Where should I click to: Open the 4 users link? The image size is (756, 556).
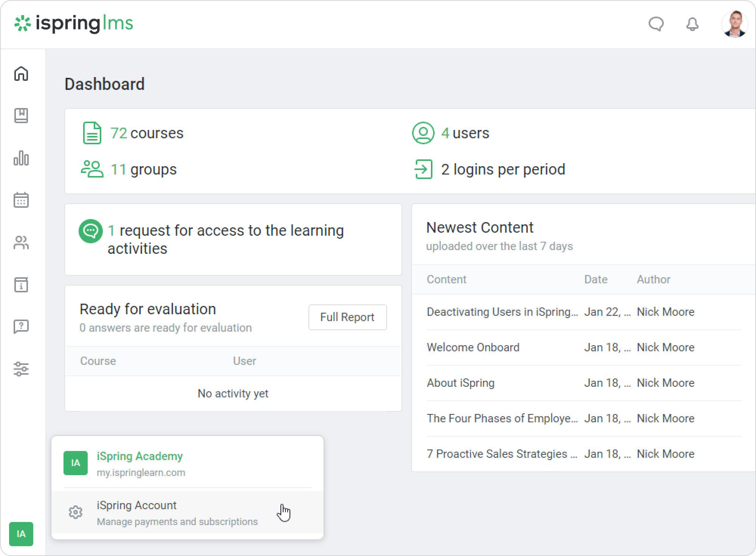(465, 133)
